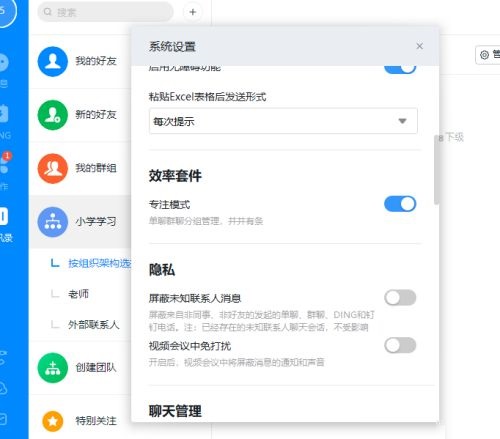Open the green 新的好友 icon

(x=53, y=115)
